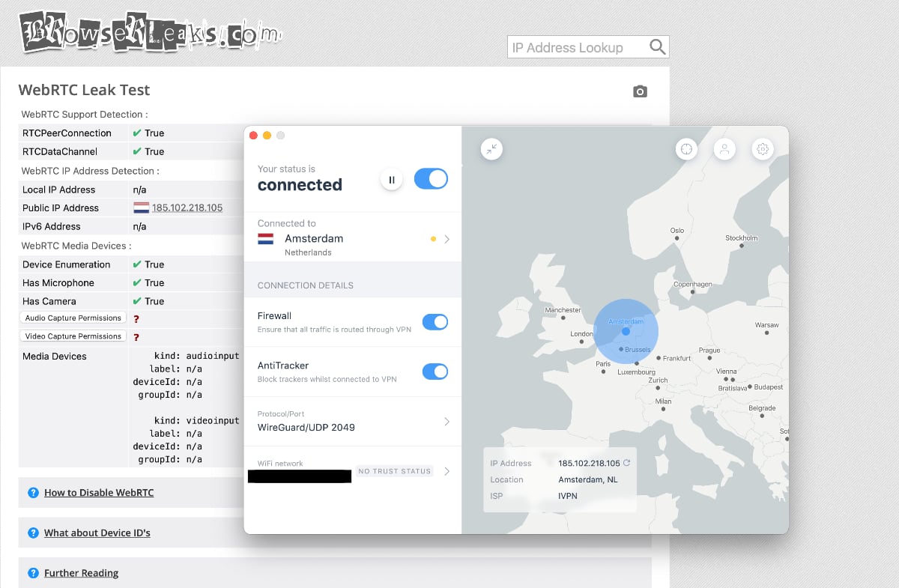Pause the VPN connection with the pause icon
Screen dimensions: 899x588
(x=391, y=179)
